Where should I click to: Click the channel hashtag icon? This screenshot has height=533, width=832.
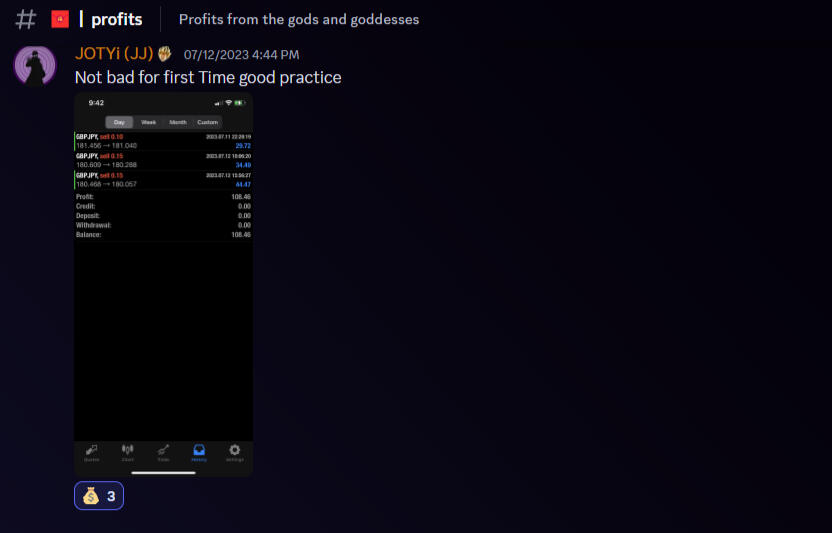click(26, 19)
